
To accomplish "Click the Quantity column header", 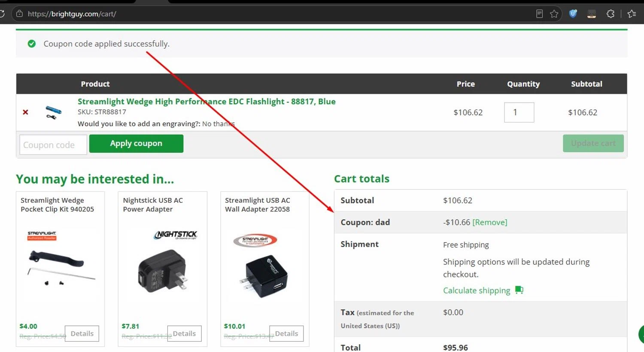I will pos(523,84).
